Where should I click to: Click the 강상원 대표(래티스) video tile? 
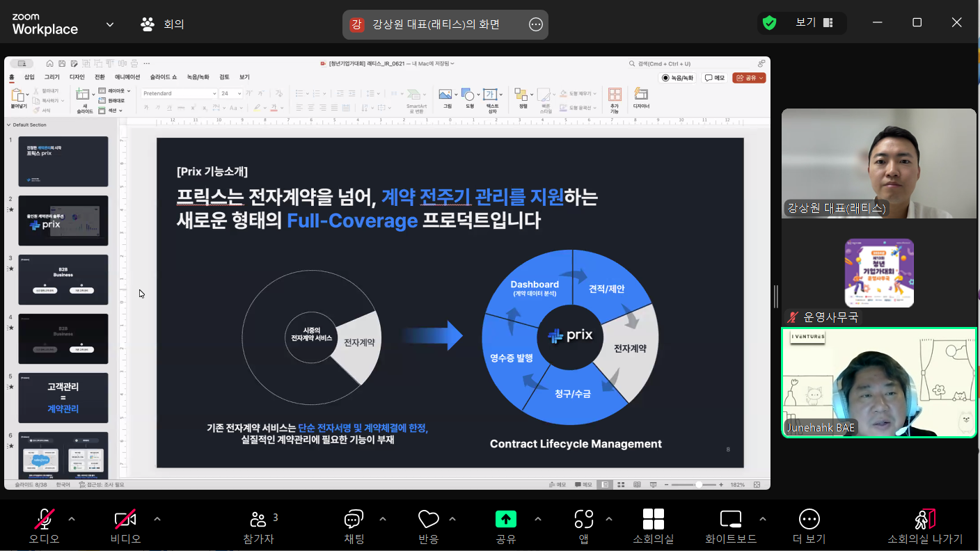tap(879, 163)
